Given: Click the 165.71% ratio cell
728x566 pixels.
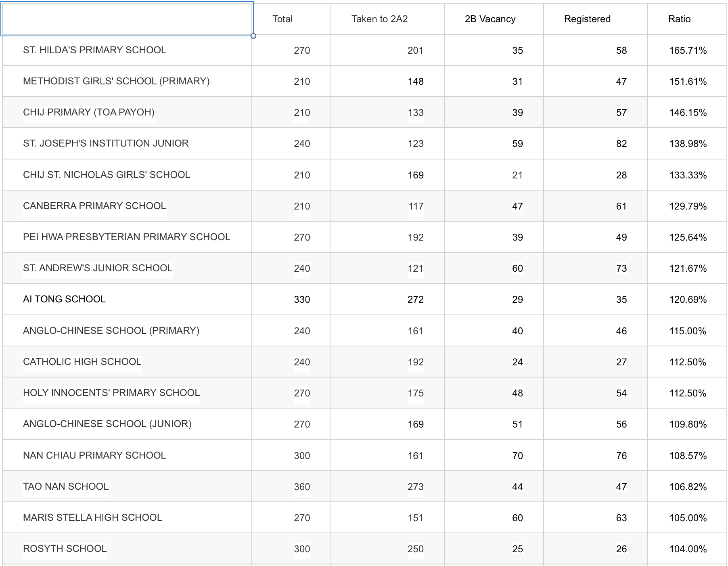Looking at the screenshot, I should tap(688, 50).
